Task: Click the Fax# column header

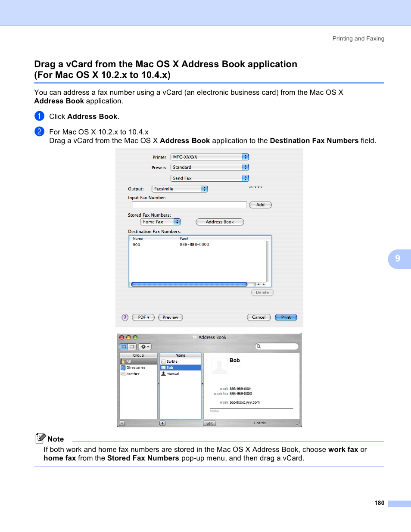Action: click(x=223, y=239)
